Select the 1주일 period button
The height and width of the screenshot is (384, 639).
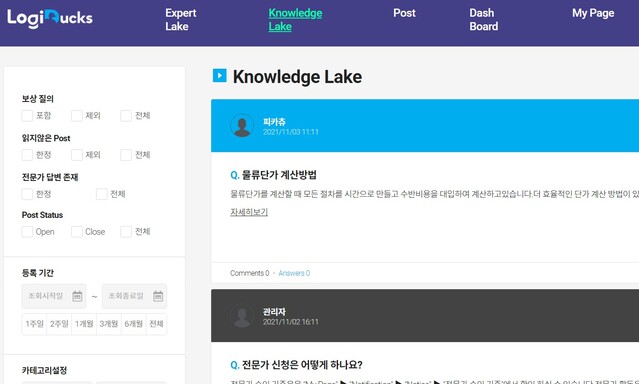pyautogui.click(x=34, y=324)
